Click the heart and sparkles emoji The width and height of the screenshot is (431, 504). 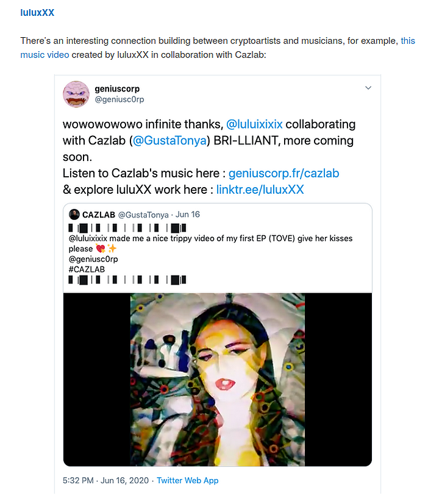pos(106,249)
